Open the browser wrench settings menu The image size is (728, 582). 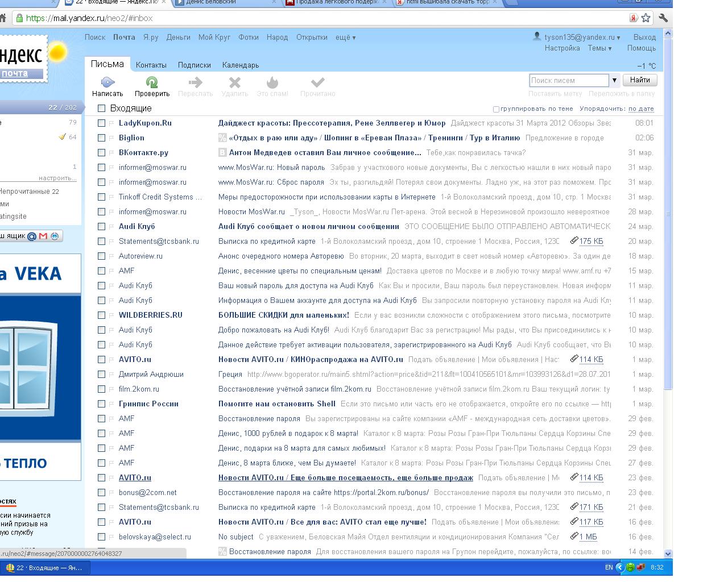(663, 18)
